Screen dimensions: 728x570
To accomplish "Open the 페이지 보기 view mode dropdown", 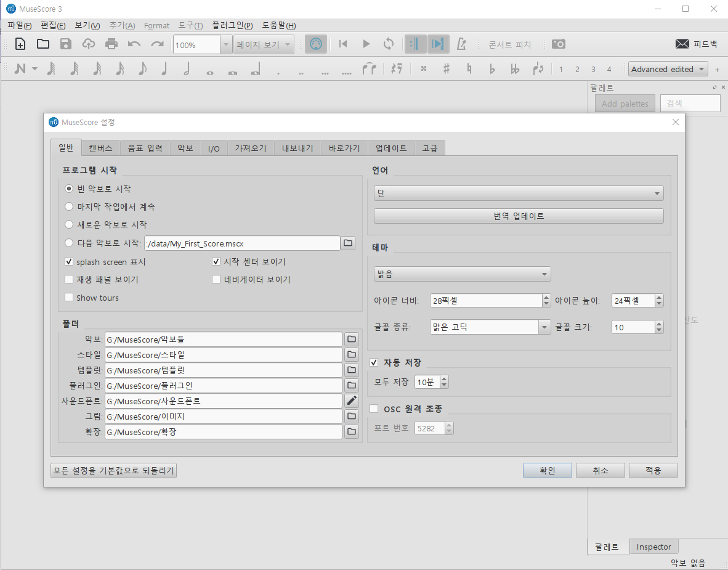I will (x=264, y=44).
